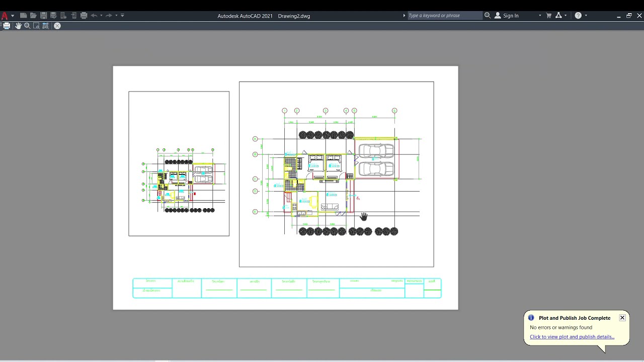Expand the Redo history dropdown arrow
644x362 pixels.
click(116, 16)
